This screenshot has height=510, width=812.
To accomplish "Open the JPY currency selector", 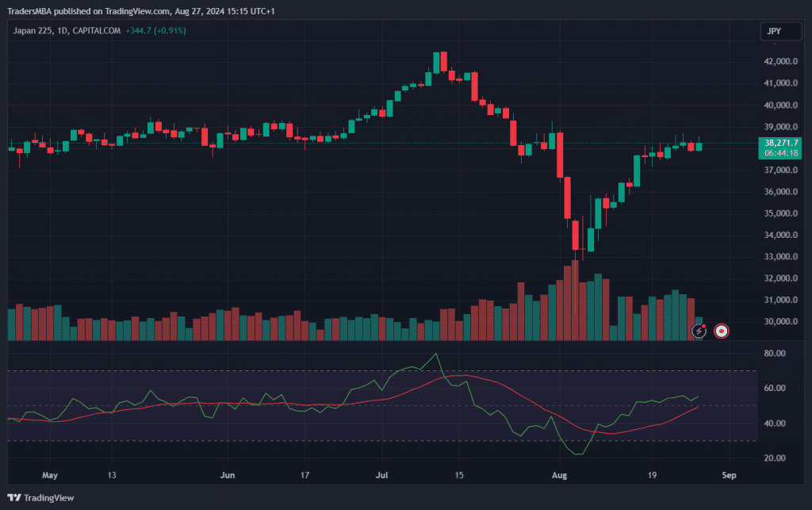I will click(774, 32).
